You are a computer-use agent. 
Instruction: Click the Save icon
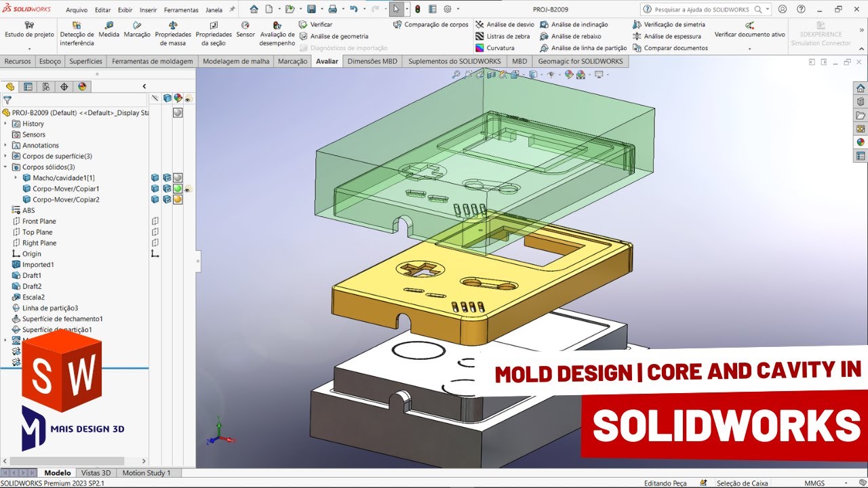coord(311,9)
